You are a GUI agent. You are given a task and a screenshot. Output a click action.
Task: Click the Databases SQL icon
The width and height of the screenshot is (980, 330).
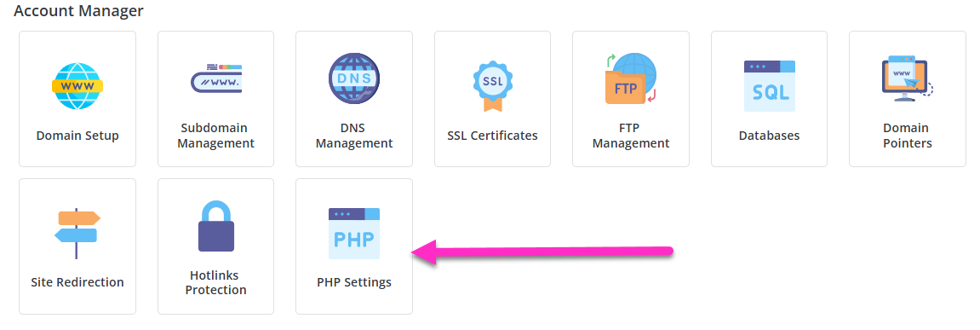(x=770, y=86)
